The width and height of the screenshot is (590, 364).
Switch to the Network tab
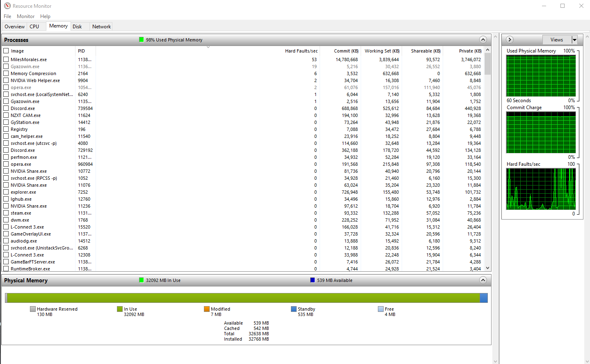tap(101, 26)
